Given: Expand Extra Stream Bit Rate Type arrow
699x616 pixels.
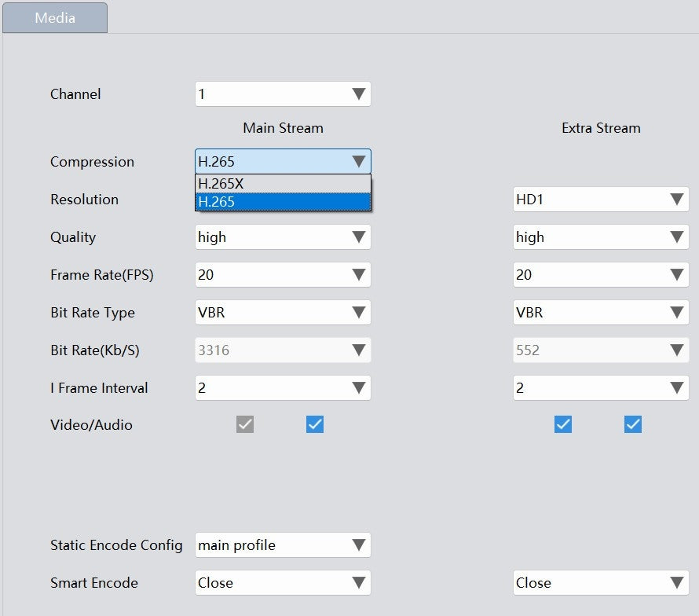Looking at the screenshot, I should (x=677, y=312).
